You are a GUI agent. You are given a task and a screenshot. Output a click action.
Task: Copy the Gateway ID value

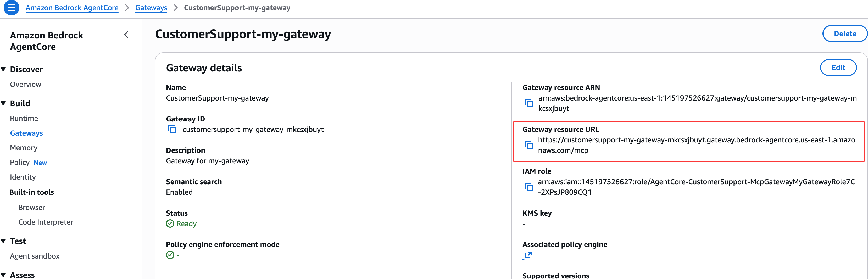coord(172,130)
